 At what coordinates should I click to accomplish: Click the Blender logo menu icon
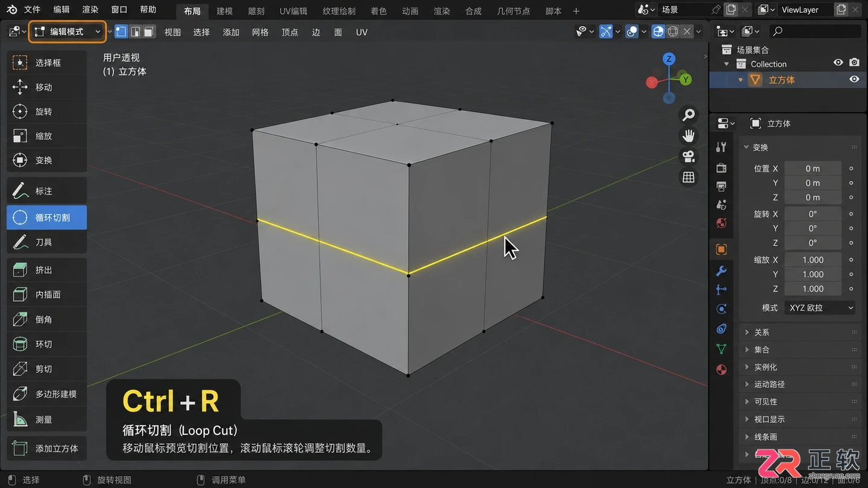(12, 10)
